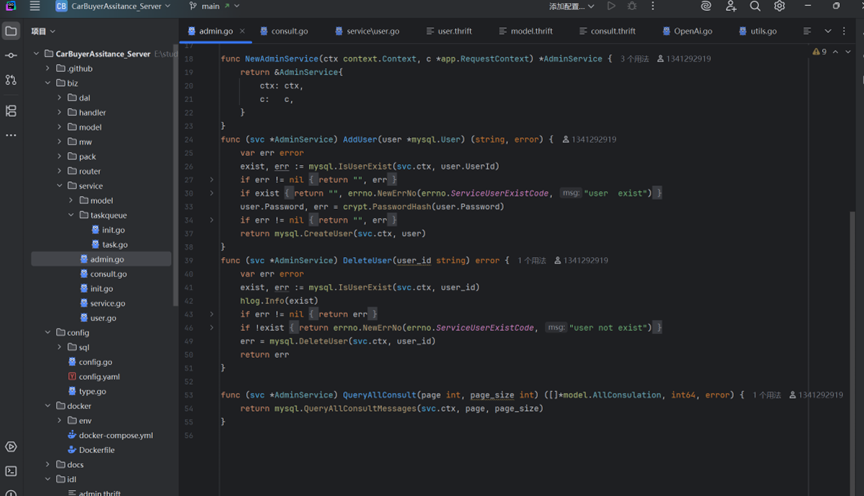The image size is (864, 496).
Task: Click the warnings indicator showing 9
Action: coord(819,52)
